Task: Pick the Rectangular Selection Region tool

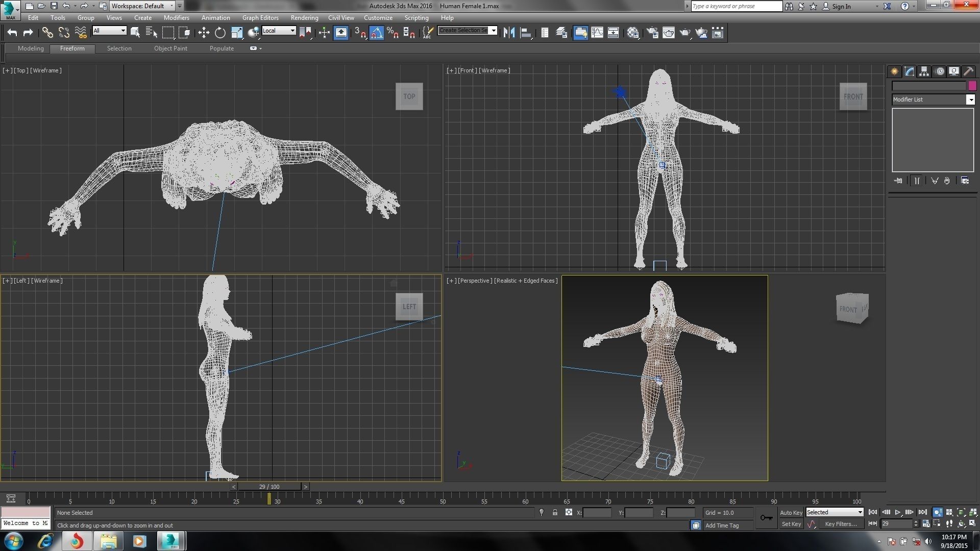Action: point(168,33)
